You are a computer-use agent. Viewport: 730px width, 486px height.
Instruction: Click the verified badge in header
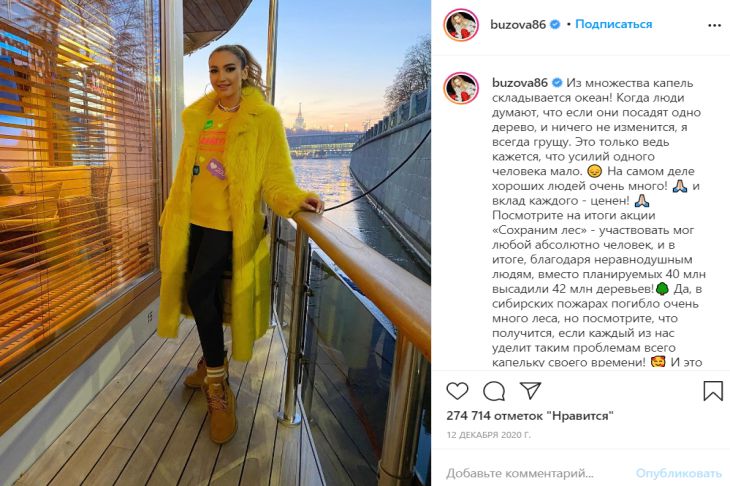(x=555, y=24)
